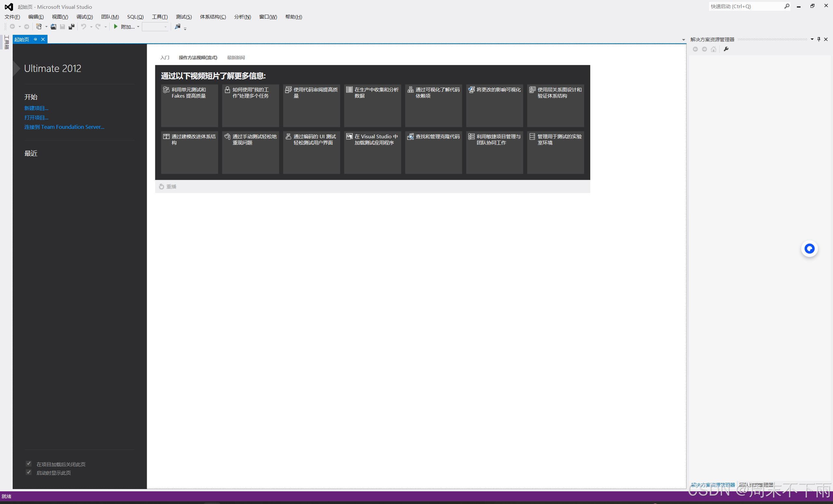The height and width of the screenshot is (504, 833).
Task: Click the Solution Explorer back icon
Action: tap(695, 49)
